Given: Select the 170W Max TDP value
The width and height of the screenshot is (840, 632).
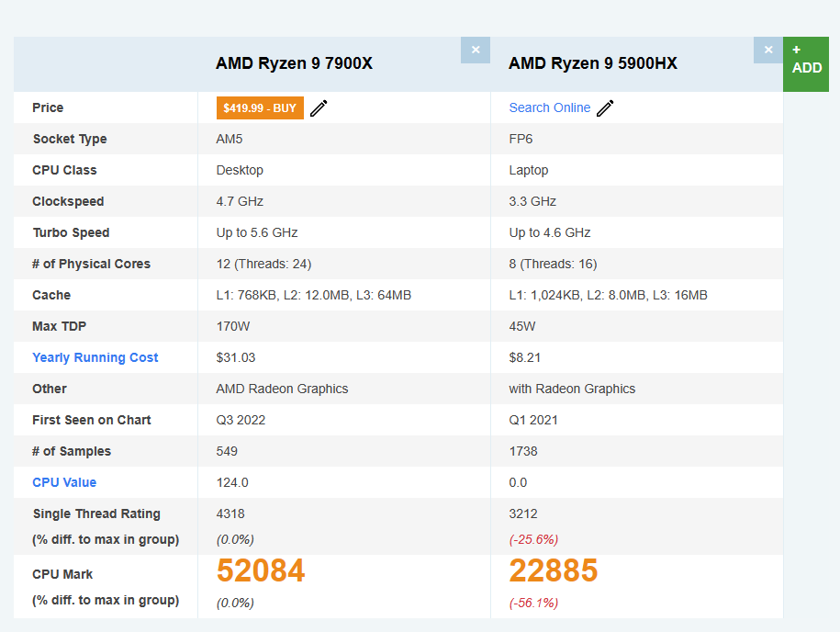Looking at the screenshot, I should tap(233, 326).
